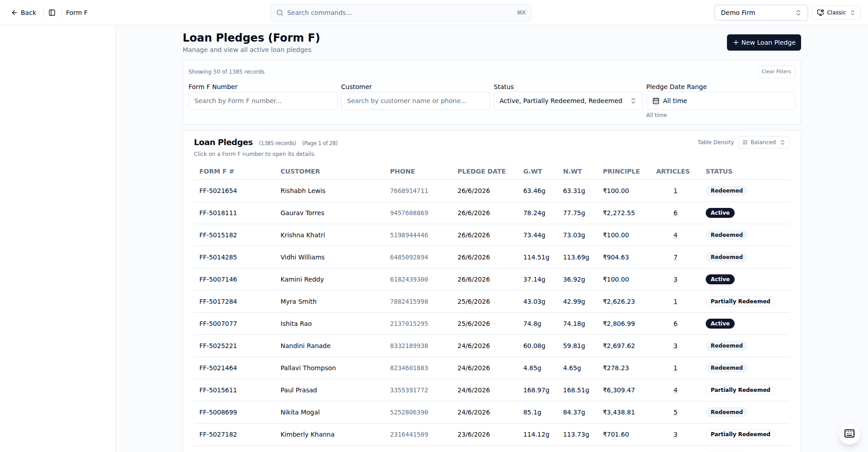Open Form F number FF-5027182
868x452 pixels.
[x=218, y=434]
